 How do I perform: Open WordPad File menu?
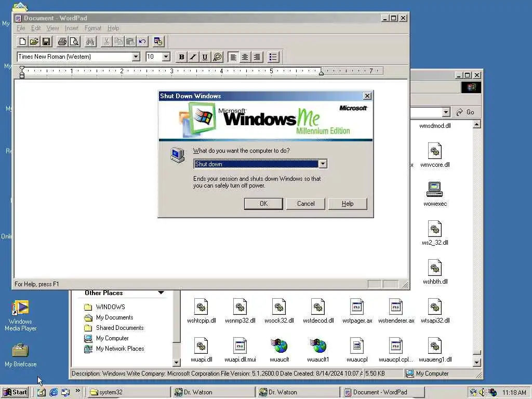tap(21, 28)
